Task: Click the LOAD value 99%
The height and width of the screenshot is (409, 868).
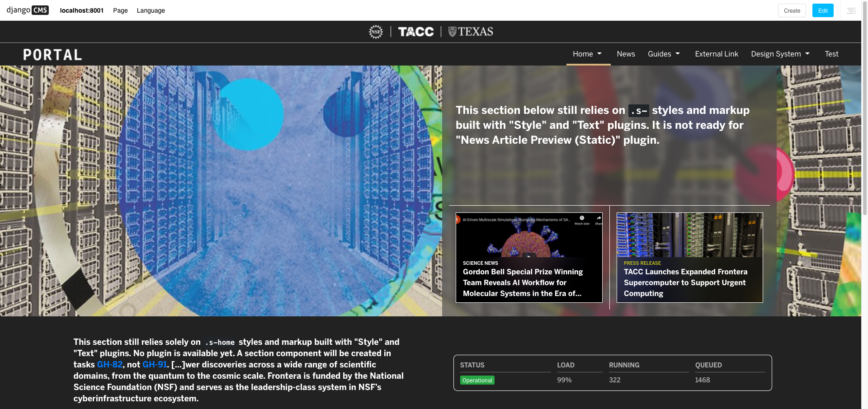Action: pos(564,380)
